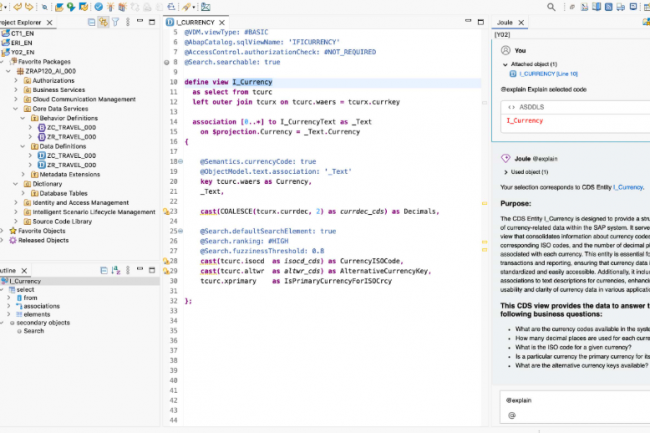Expand the Database Tables folder
The image size is (650, 433).
23,193
